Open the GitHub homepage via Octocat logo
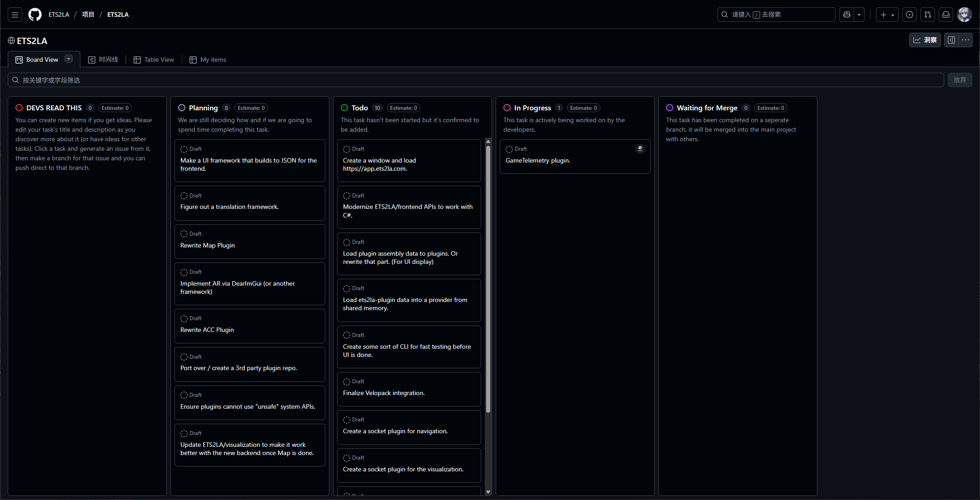This screenshot has height=500, width=980. click(x=35, y=15)
